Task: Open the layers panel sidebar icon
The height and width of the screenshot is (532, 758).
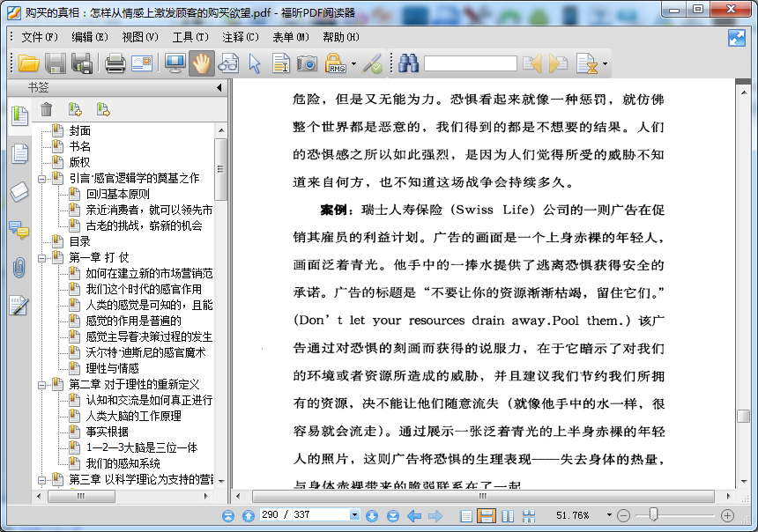Action: click(19, 192)
